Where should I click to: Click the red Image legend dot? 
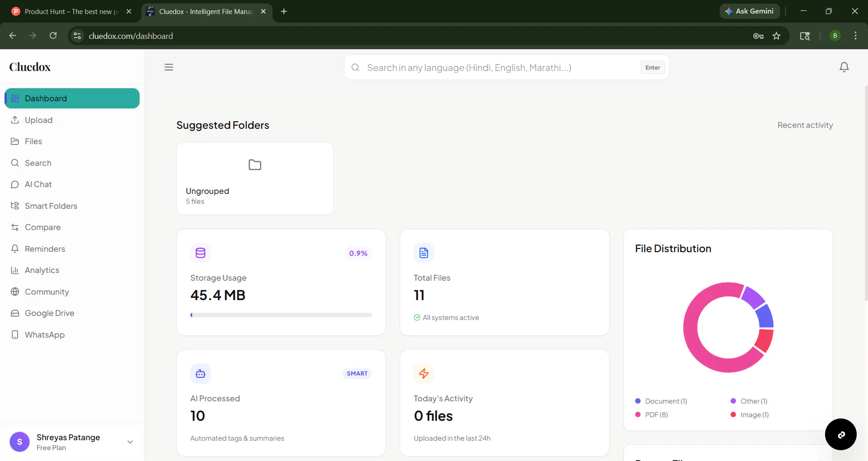(x=733, y=414)
